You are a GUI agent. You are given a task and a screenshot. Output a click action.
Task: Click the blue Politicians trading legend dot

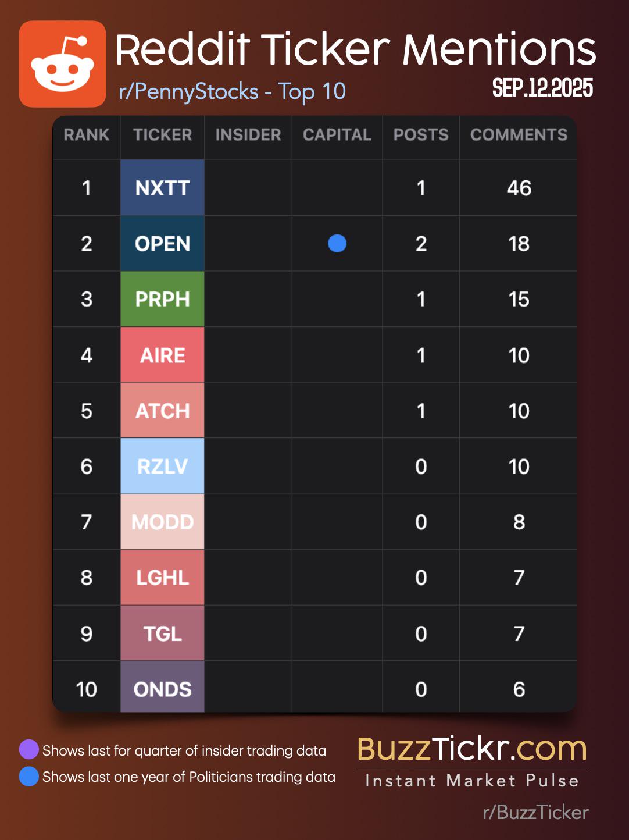(28, 777)
